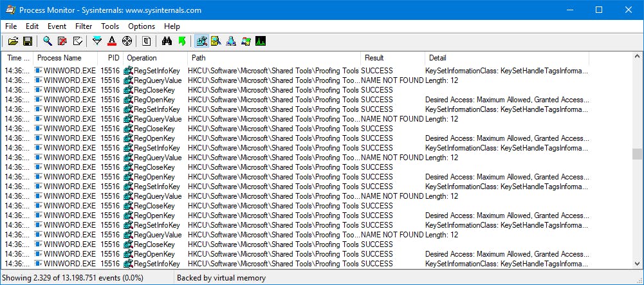Screen dimensions: 644x285
Task: Toggle Capture with the magnifier icon
Action: point(48,41)
